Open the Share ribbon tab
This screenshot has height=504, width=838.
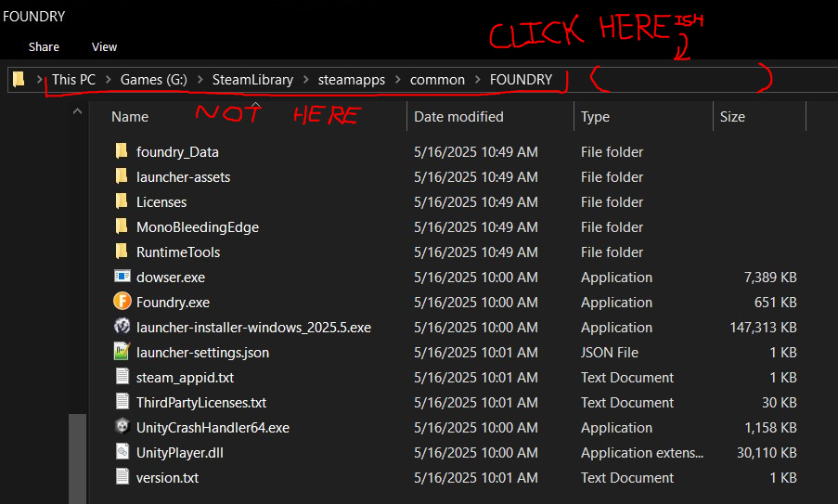(44, 47)
